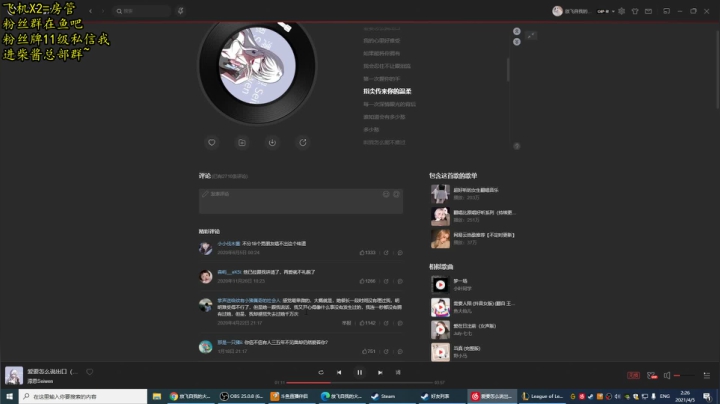Open the question mark help icon beside lyrics
The width and height of the screenshot is (720, 404).
517,146
